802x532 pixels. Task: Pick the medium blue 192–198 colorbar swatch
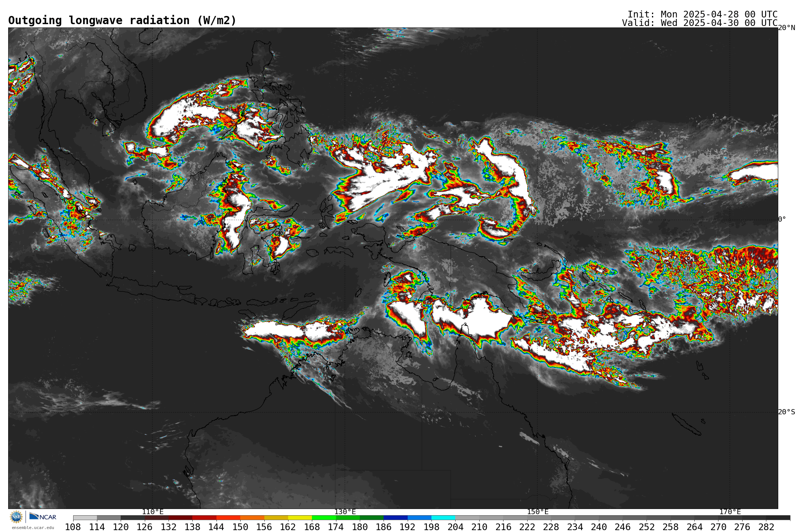pyautogui.click(x=420, y=518)
